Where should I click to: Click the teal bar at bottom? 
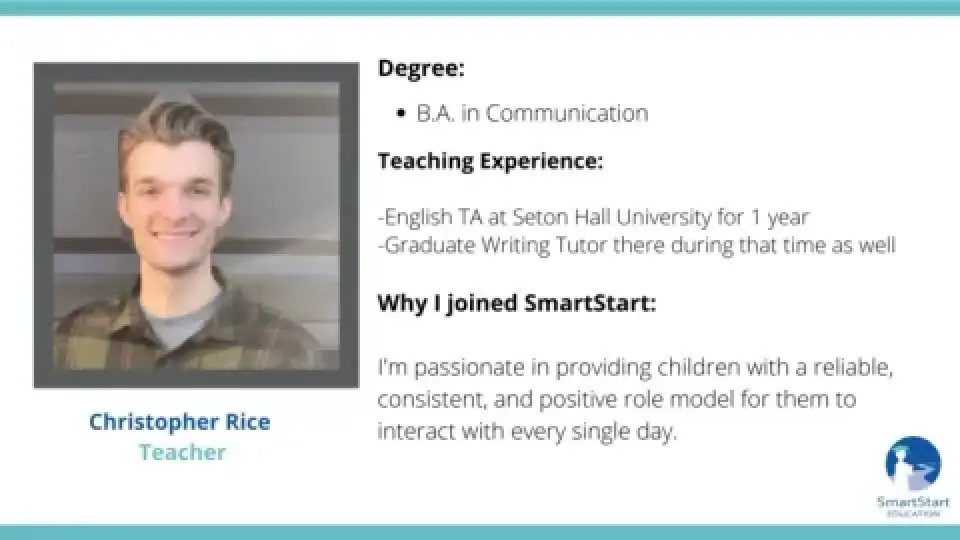coord(480,532)
